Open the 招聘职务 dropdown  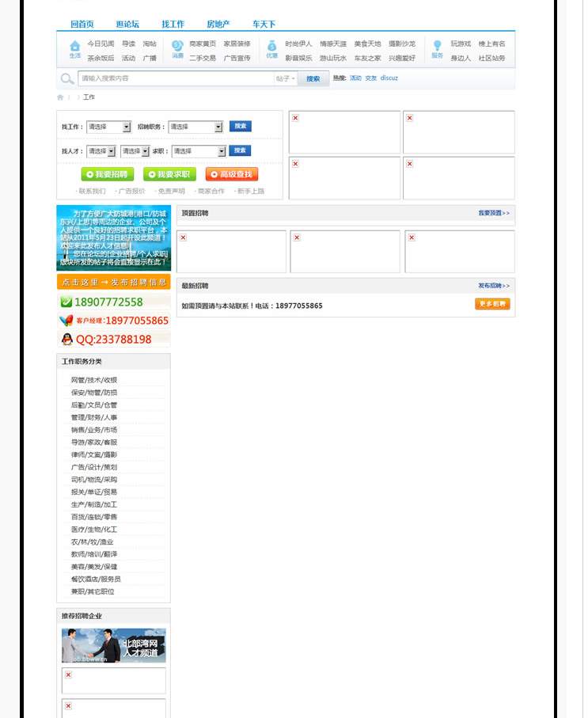(x=195, y=127)
